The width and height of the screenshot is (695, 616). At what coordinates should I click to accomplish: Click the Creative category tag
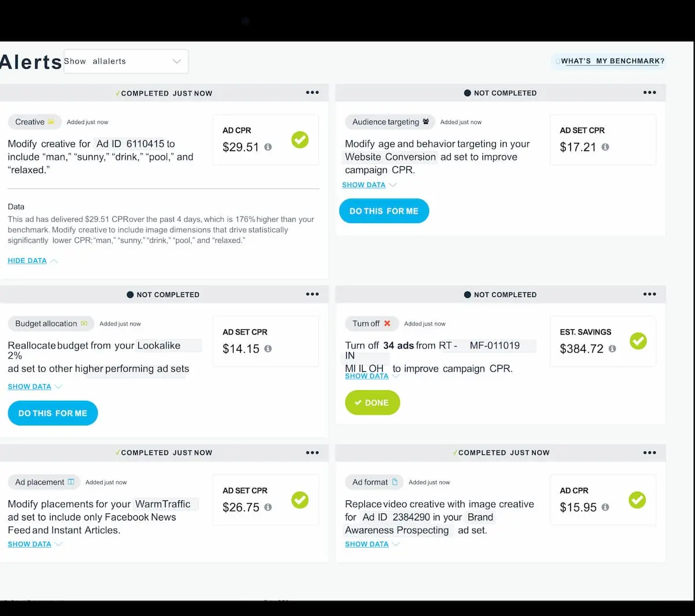tap(35, 122)
